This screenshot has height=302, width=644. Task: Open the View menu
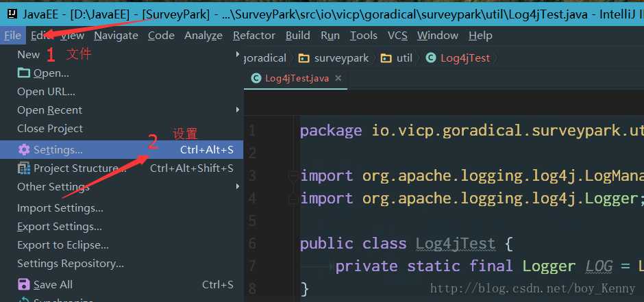pos(73,36)
